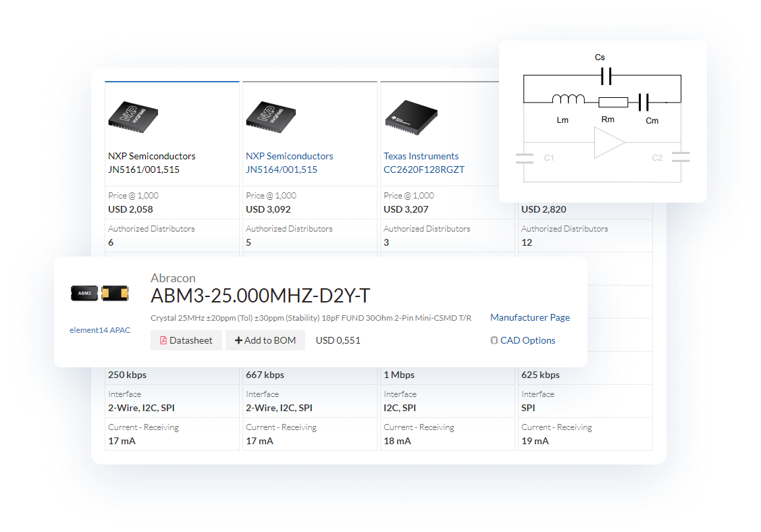Open the Datasheet PDF button
The width and height of the screenshot is (761, 532).
(x=186, y=340)
